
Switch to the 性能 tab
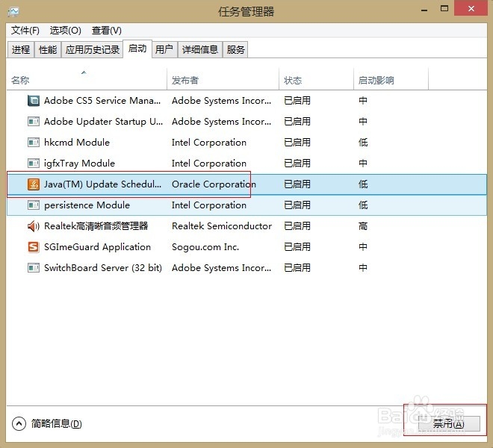pyautogui.click(x=48, y=50)
